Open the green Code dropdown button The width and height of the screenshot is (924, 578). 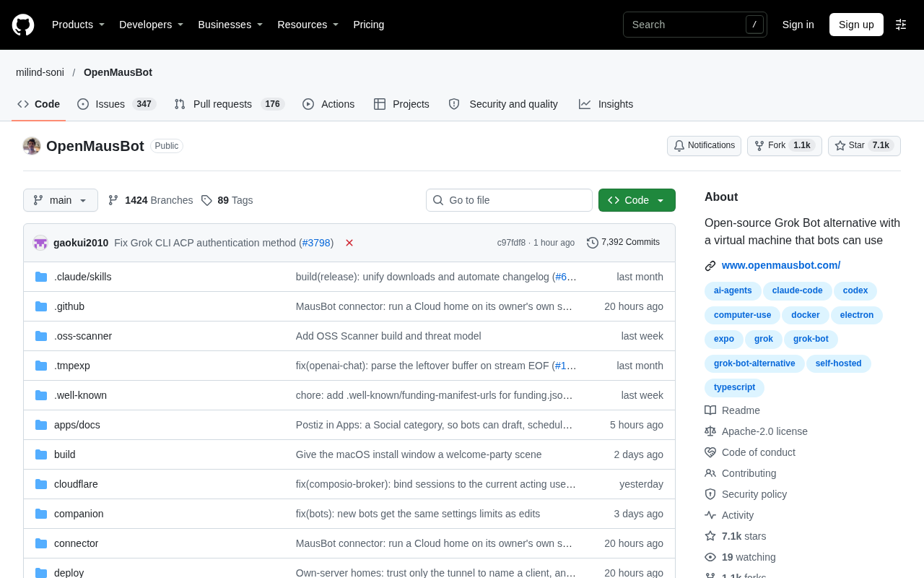(637, 200)
